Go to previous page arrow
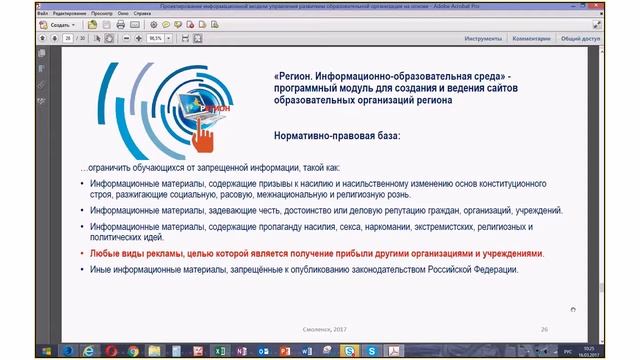Viewport: 640px width, 360px height. coord(42,38)
